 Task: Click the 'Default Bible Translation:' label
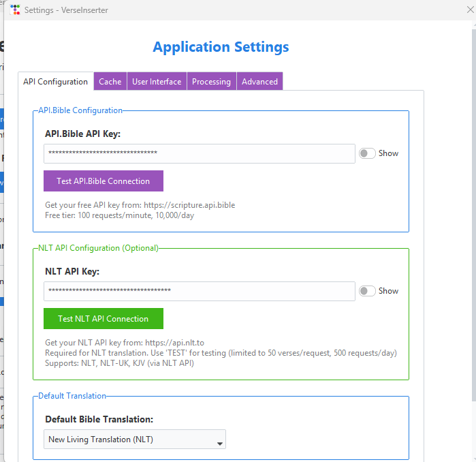[99, 420]
